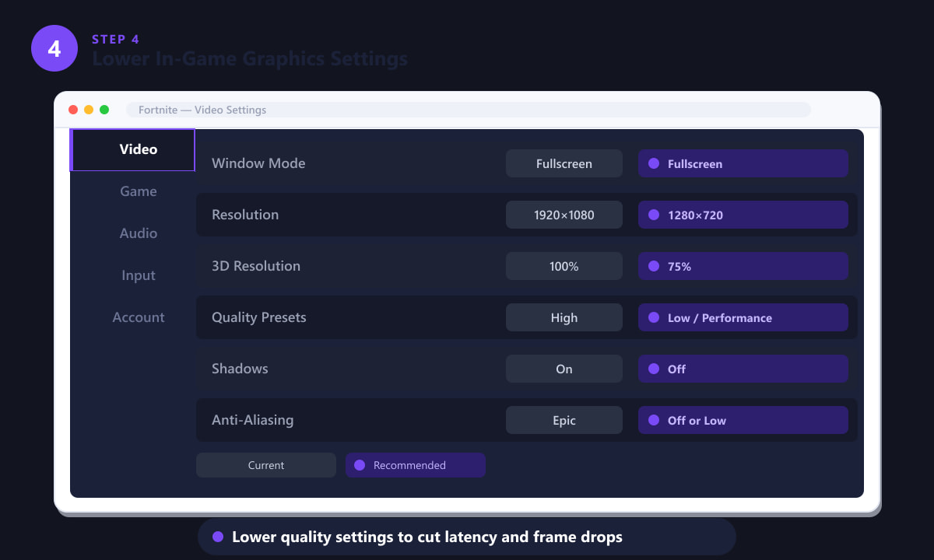
Task: Select recommended Low / Performance preset
Action: pyautogui.click(x=743, y=317)
